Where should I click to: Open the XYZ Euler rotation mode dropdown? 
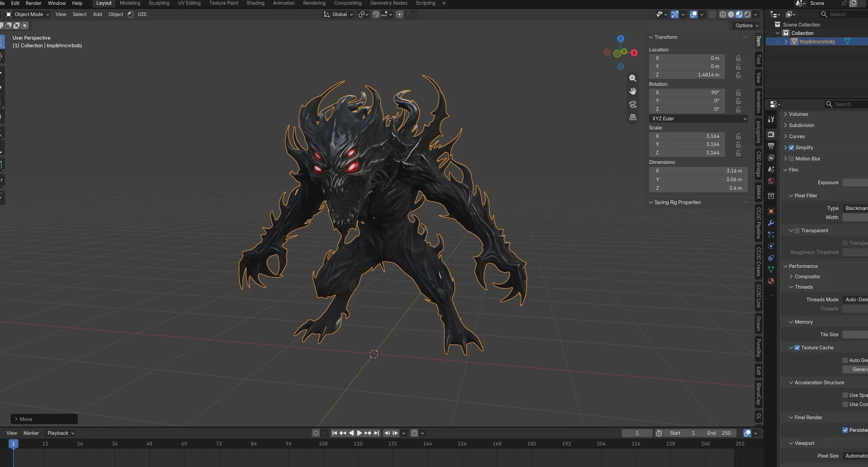click(x=699, y=118)
